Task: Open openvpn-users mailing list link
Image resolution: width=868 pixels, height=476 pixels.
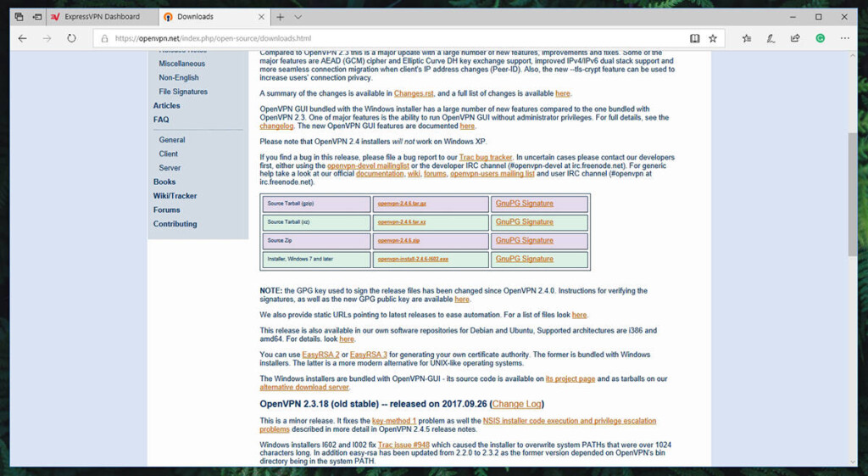Action: (492, 173)
